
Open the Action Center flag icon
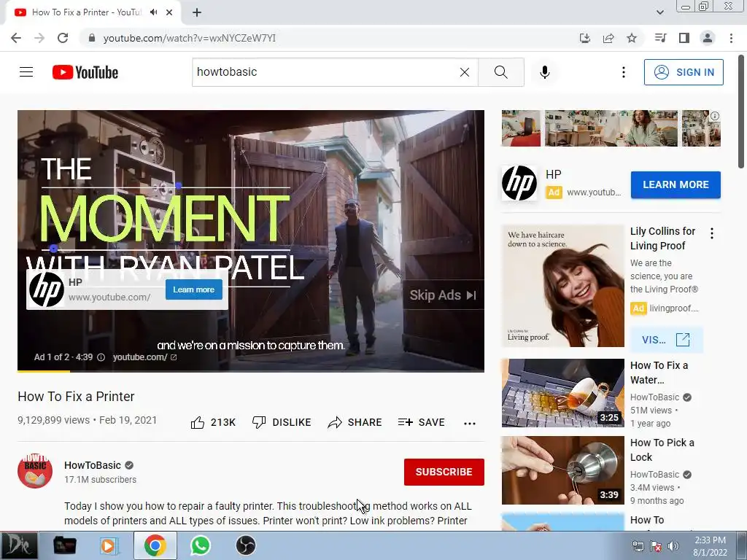(x=656, y=546)
